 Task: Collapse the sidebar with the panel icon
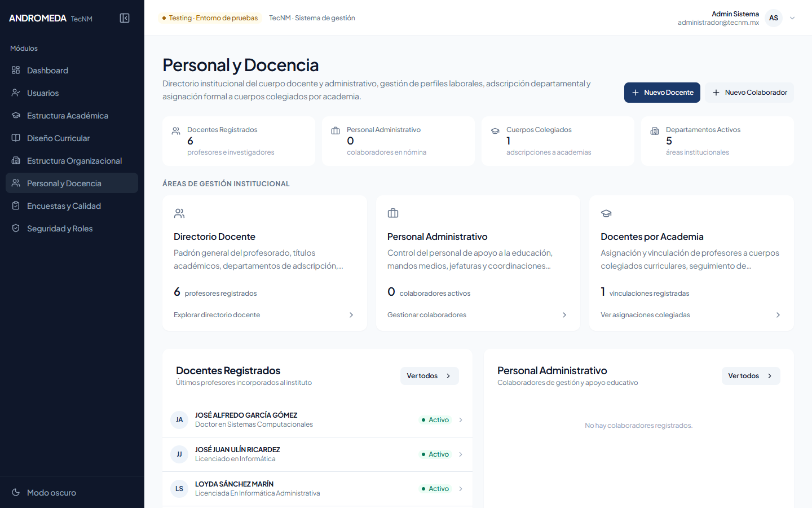click(125, 18)
